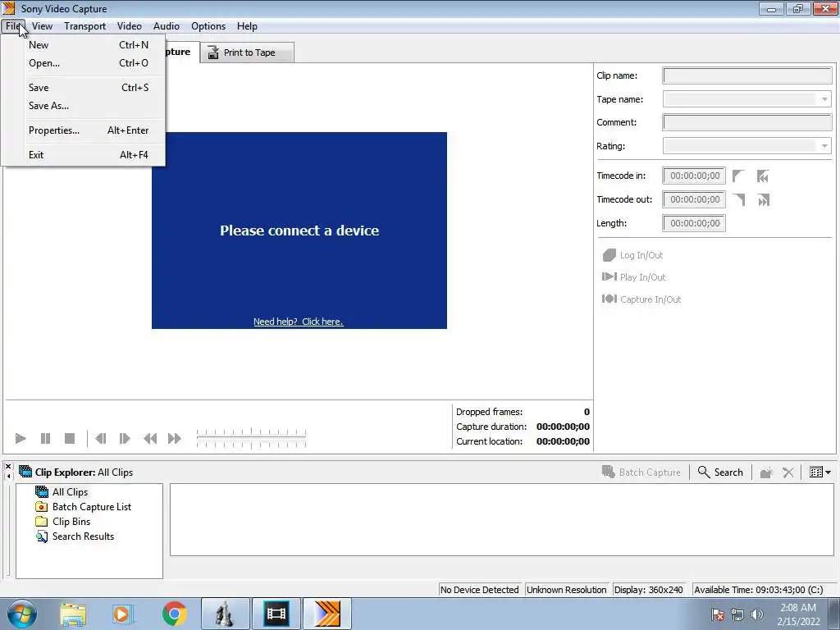Click the Unknown Resolution status text
The image size is (840, 630).
566,590
